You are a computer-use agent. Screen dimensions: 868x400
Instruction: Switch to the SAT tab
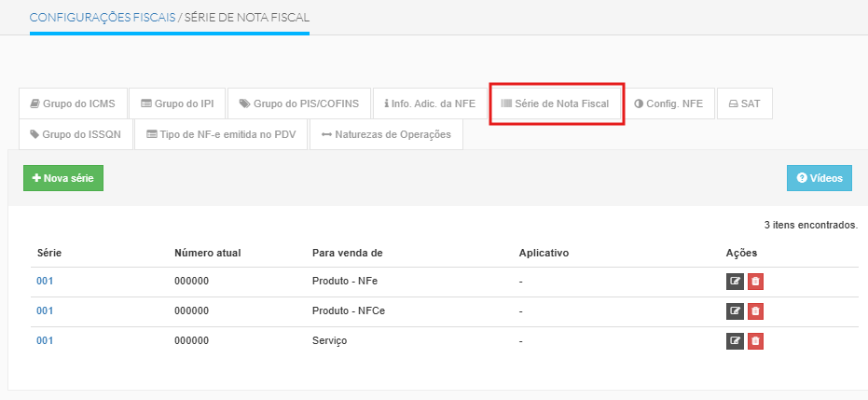pyautogui.click(x=744, y=104)
